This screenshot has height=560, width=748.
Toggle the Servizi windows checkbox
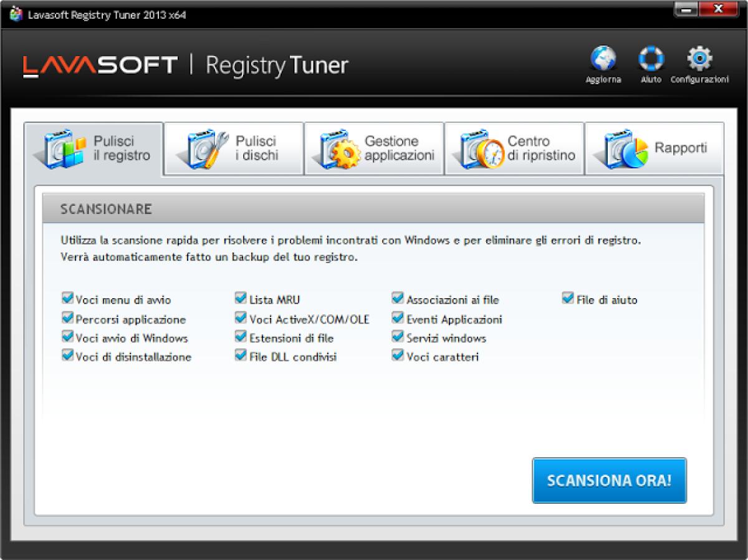point(398,336)
